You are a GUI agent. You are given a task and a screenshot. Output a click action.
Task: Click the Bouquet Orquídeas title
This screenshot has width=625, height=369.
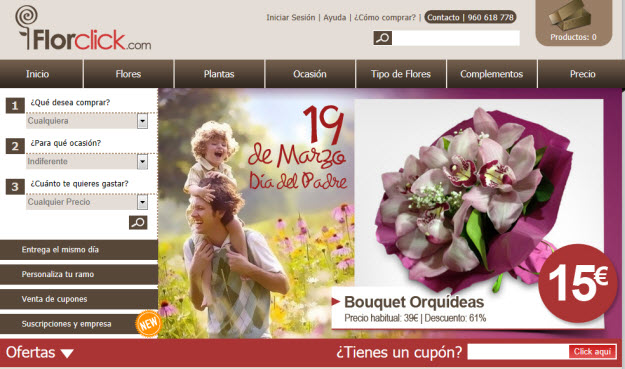414,302
